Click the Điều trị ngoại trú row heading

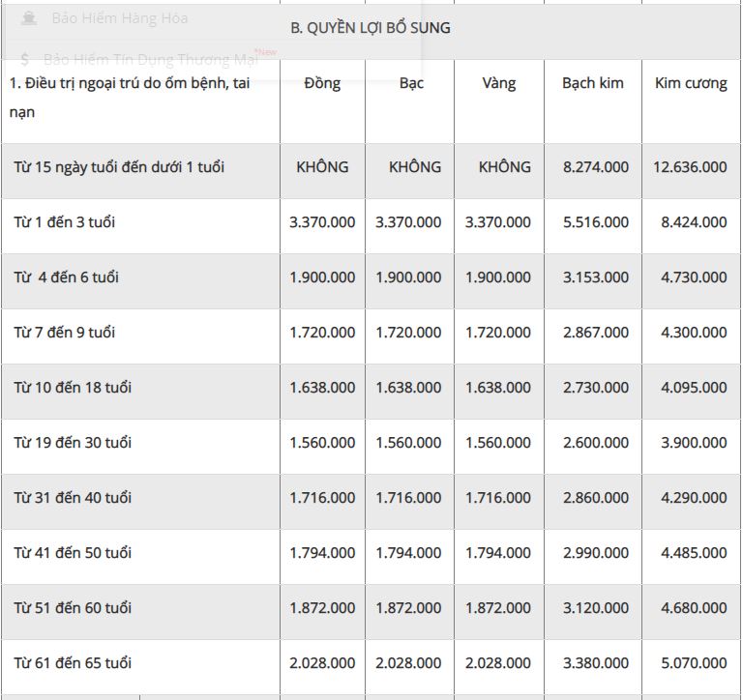click(130, 98)
